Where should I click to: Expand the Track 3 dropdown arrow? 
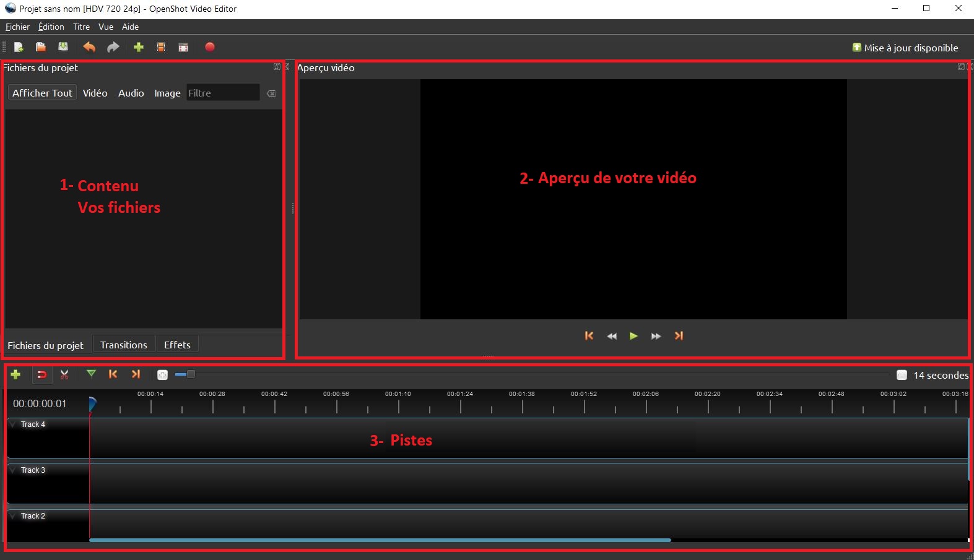click(13, 470)
